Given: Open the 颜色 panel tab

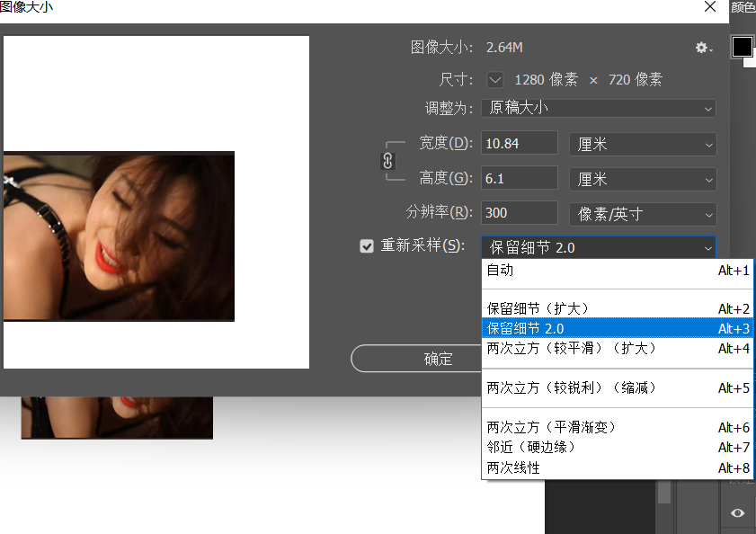Looking at the screenshot, I should click(x=743, y=7).
